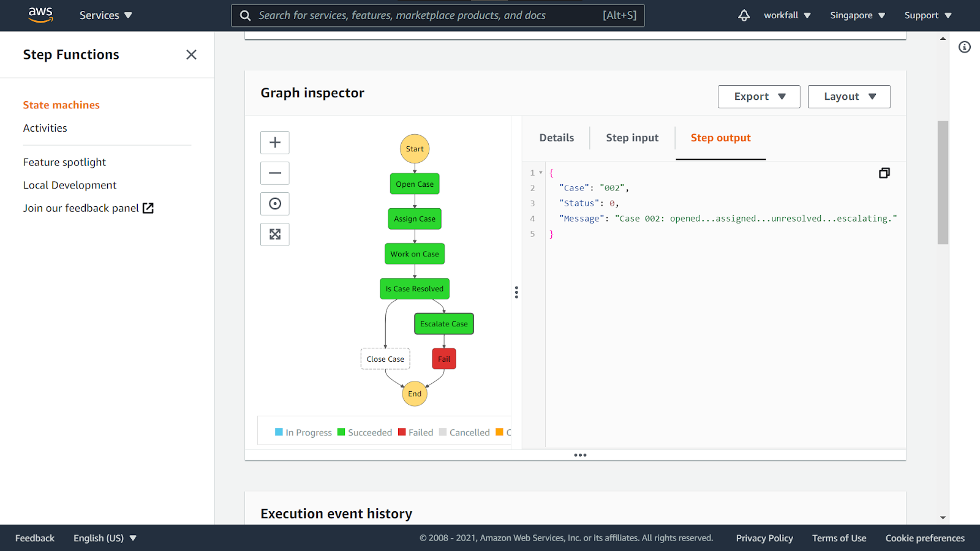This screenshot has width=980, height=551.
Task: Expand the workfall account menu
Action: pyautogui.click(x=787, y=15)
